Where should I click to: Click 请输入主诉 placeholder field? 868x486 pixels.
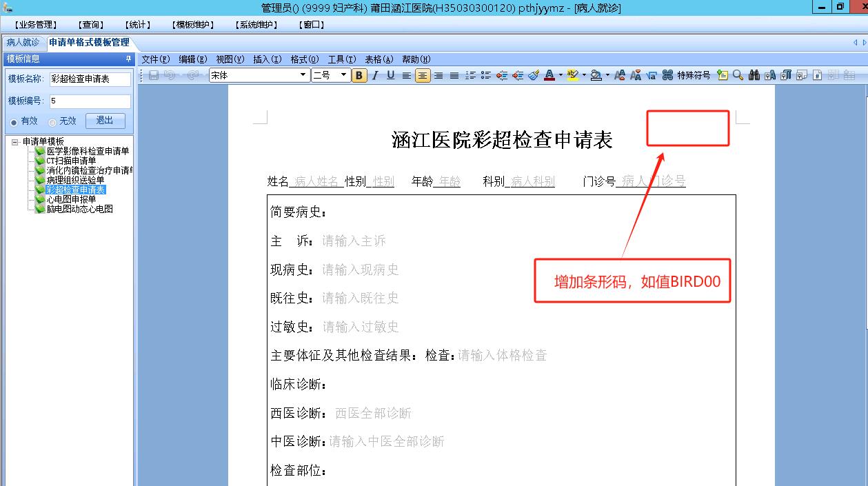(x=354, y=241)
